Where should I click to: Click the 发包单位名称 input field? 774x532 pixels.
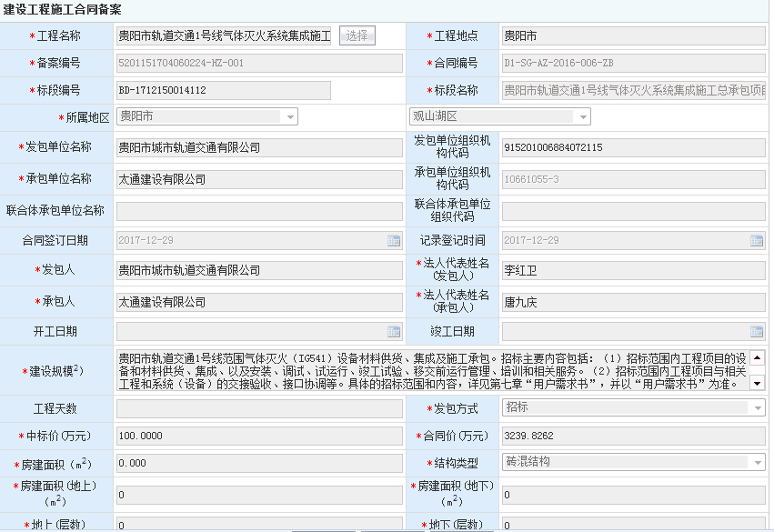258,147
